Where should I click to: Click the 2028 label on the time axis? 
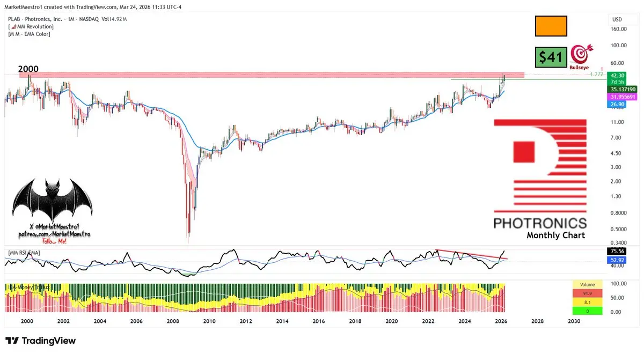click(x=537, y=321)
